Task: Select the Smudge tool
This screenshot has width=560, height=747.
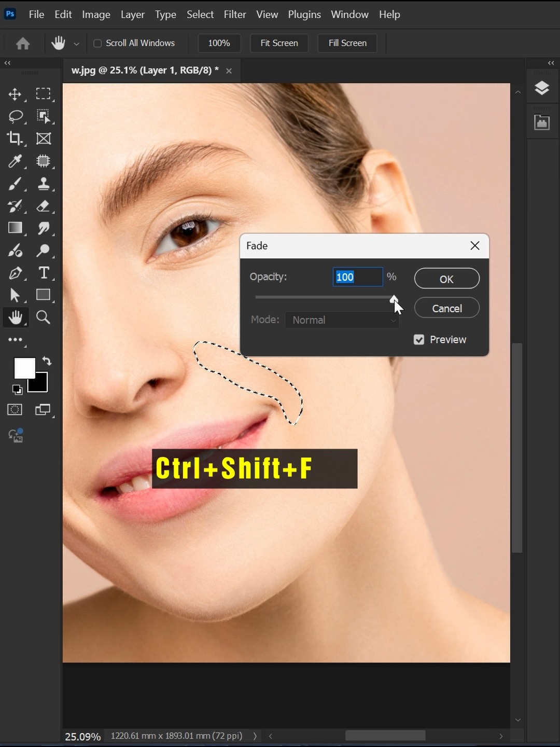Action: click(x=44, y=228)
